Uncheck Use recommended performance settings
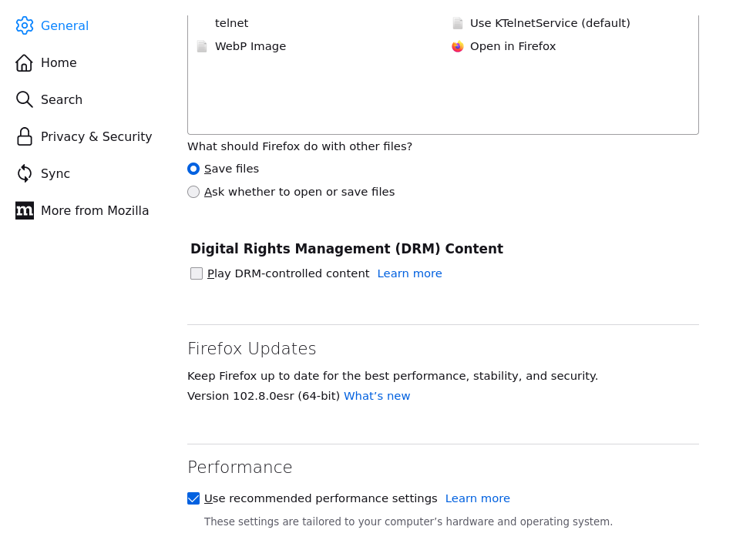 (193, 498)
